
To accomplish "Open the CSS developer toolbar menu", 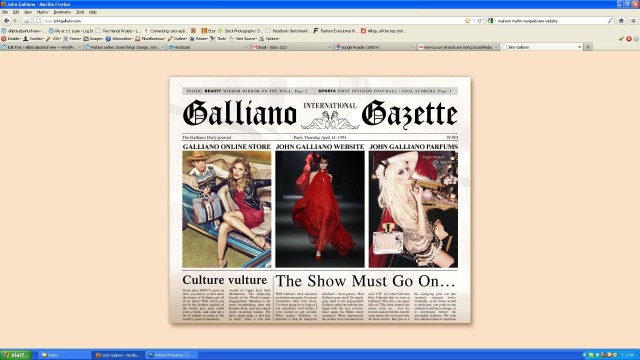I will [x=53, y=39].
